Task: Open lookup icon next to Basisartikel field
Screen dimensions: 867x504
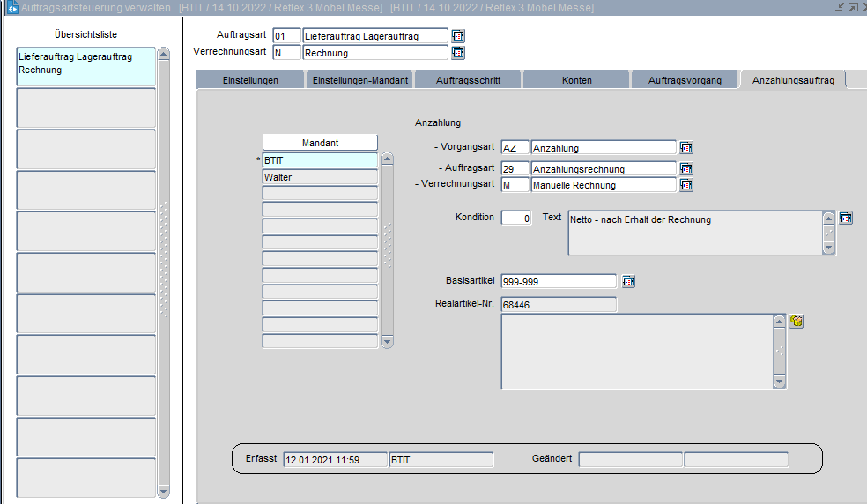Action: coord(628,282)
